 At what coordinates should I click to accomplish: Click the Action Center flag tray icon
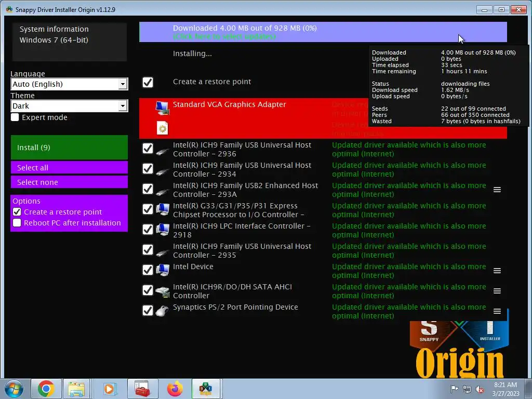coord(454,389)
